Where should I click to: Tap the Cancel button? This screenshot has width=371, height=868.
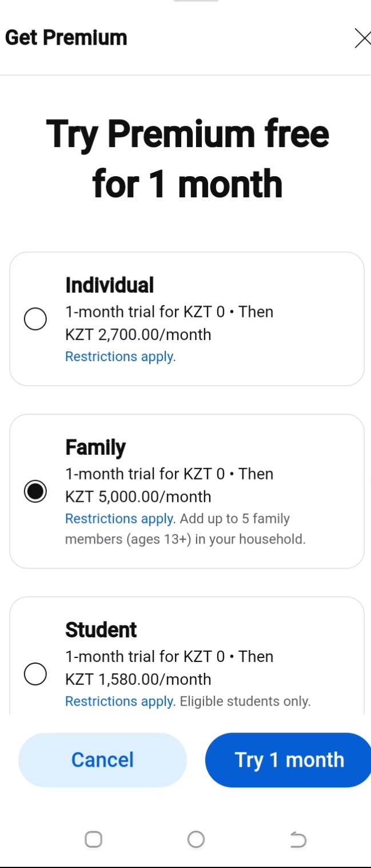pyautogui.click(x=102, y=760)
